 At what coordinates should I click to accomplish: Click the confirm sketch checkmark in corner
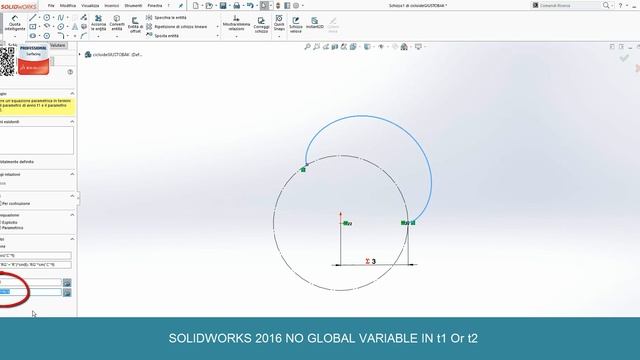coord(624,59)
